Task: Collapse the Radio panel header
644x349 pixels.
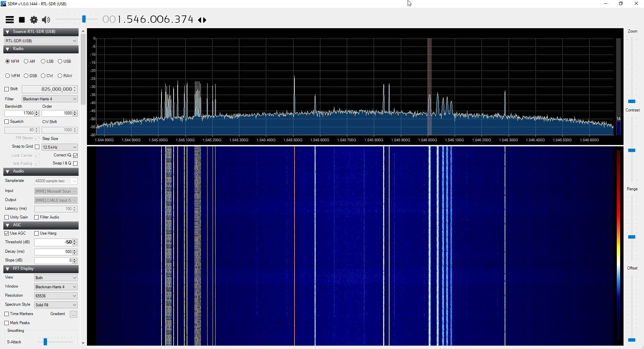Action: (7, 49)
